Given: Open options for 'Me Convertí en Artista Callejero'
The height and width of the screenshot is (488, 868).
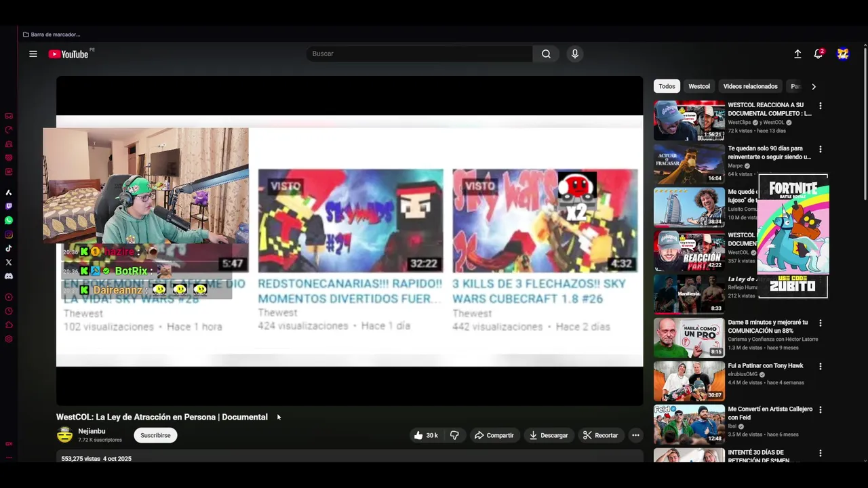Looking at the screenshot, I should click(821, 410).
